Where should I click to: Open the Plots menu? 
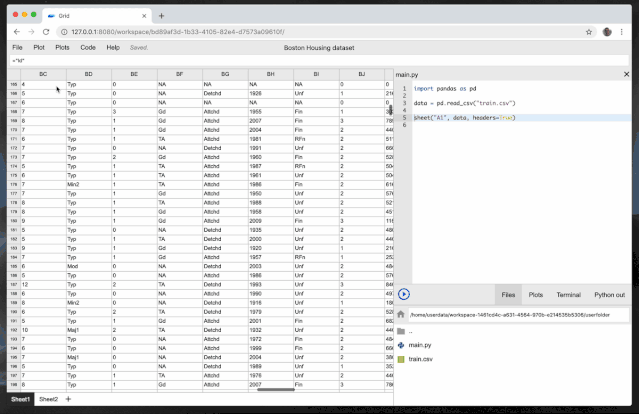(62, 48)
